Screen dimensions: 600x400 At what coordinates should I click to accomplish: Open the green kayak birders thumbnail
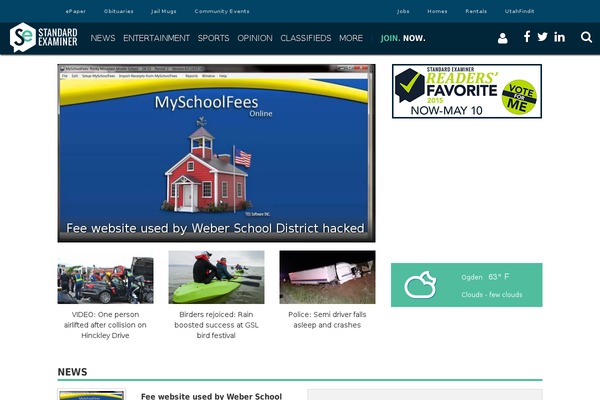coord(216,277)
